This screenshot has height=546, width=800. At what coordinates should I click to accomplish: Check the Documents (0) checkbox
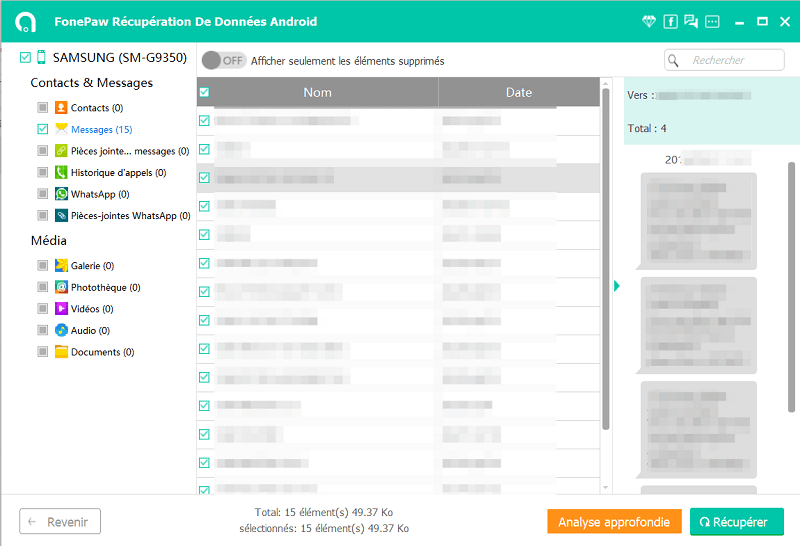[43, 352]
